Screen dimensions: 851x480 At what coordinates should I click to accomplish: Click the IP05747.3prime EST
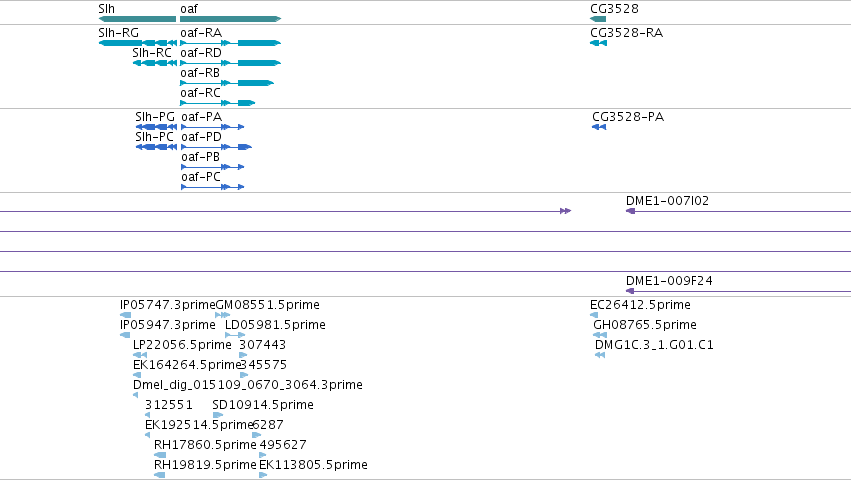(125, 315)
